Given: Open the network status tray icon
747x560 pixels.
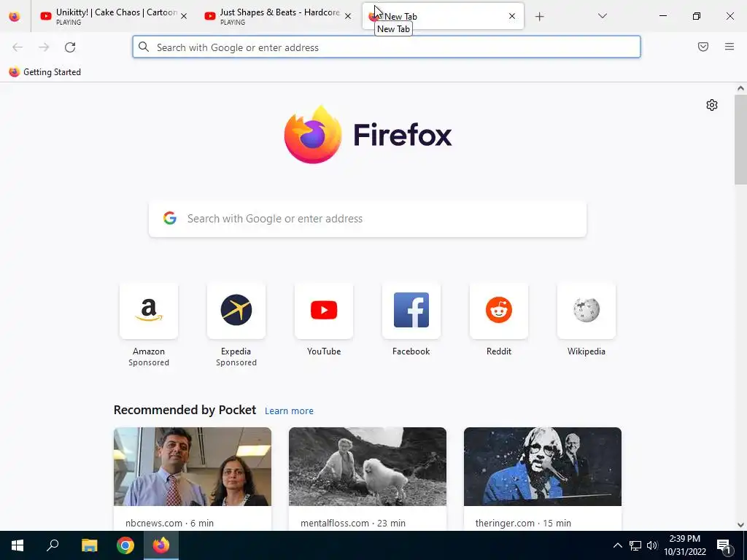Looking at the screenshot, I should pyautogui.click(x=635, y=545).
